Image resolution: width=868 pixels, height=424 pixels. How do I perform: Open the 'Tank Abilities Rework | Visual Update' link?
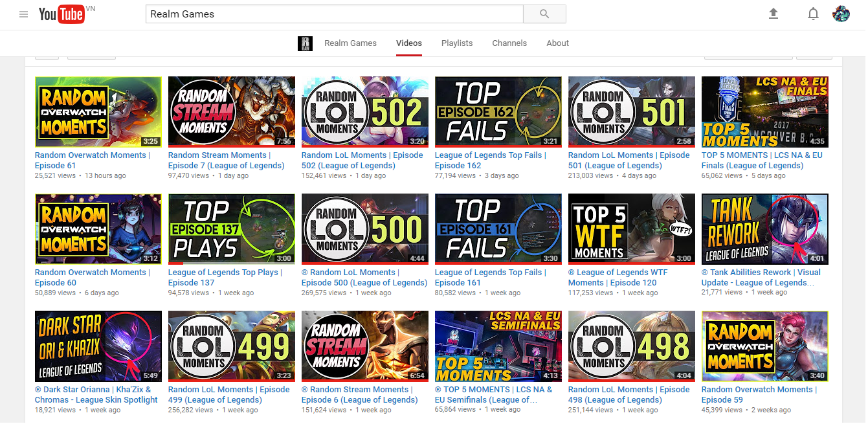pos(761,278)
